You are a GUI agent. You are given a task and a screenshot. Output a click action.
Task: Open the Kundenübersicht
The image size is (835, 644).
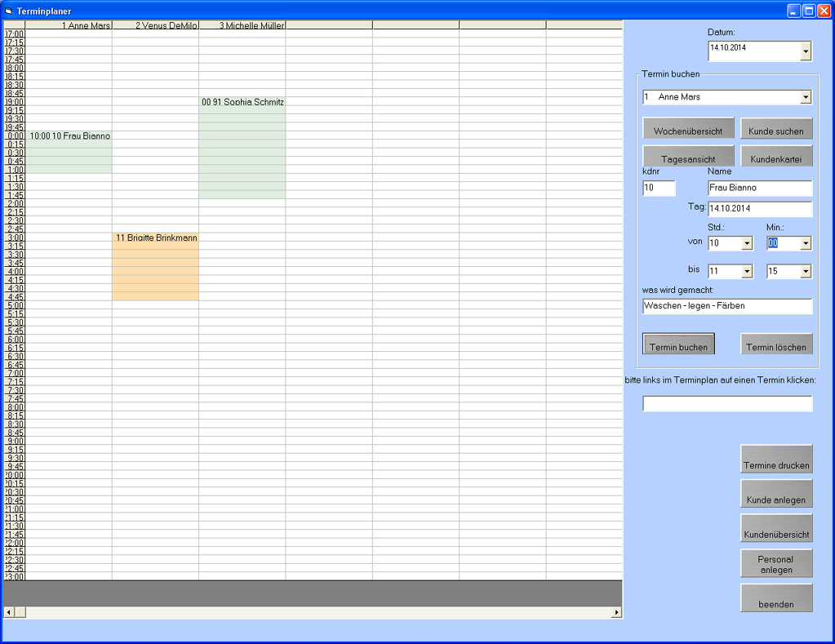point(776,529)
